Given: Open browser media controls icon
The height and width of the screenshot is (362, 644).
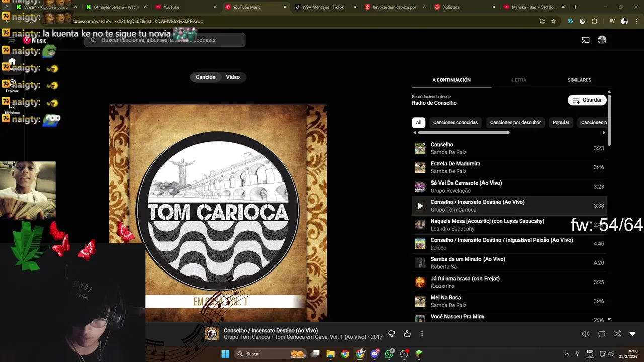Looking at the screenshot, I should (x=612, y=21).
